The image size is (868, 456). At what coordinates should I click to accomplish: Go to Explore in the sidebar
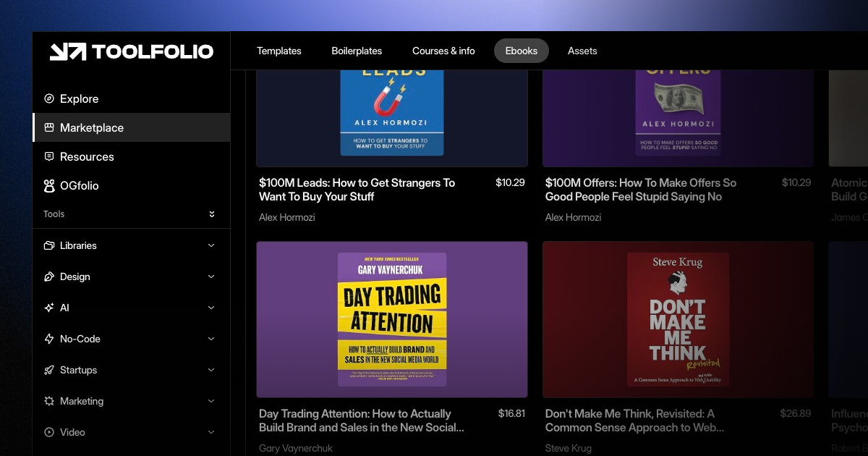pos(131,98)
